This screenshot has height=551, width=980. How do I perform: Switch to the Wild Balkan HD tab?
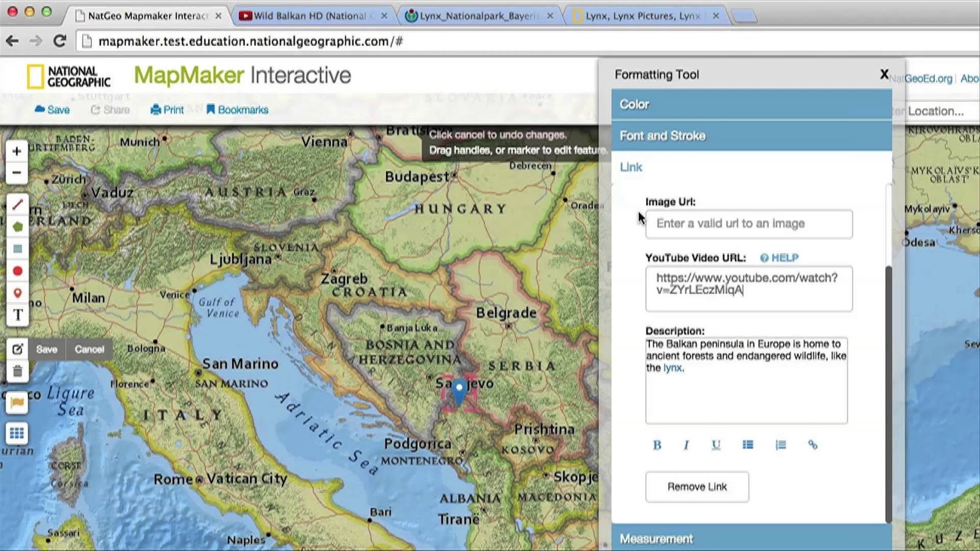(x=306, y=16)
